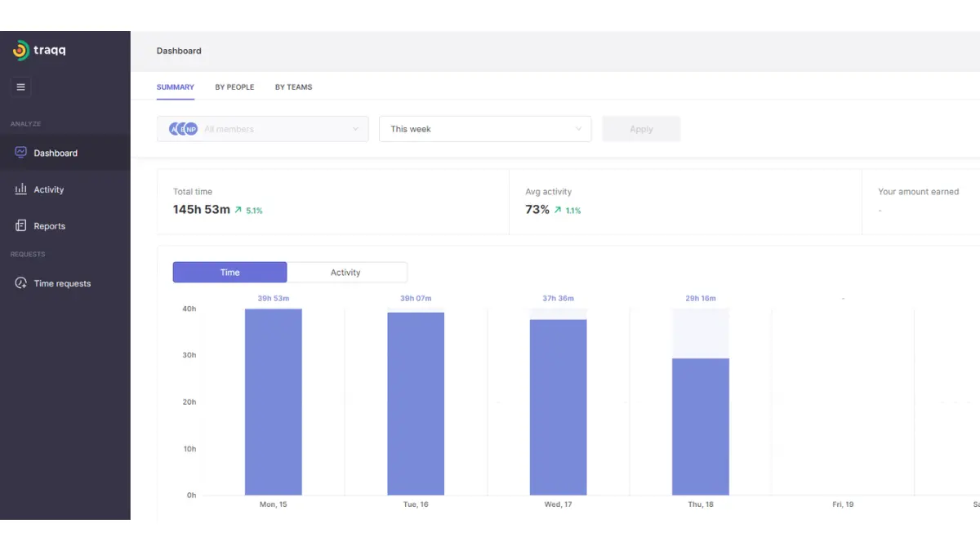
Task: Click the 39h 53m bar label
Action: (274, 299)
